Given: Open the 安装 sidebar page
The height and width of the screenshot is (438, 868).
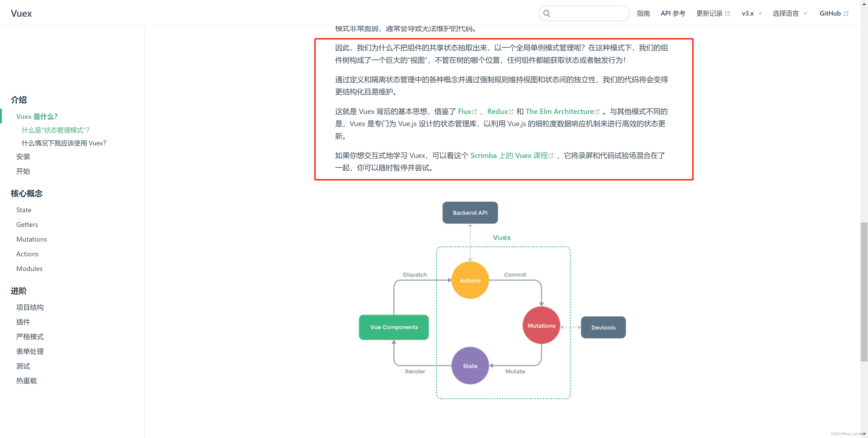Looking at the screenshot, I should 23,156.
